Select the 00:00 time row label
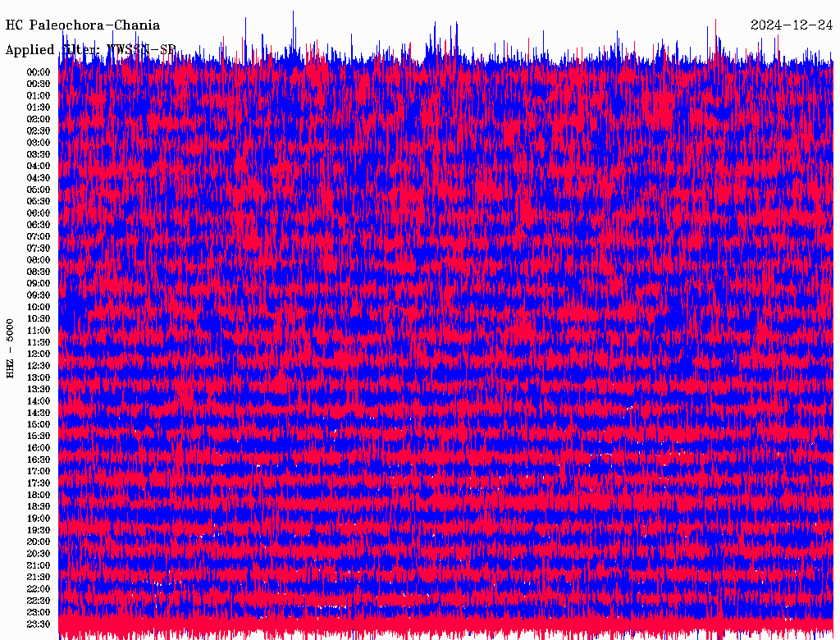The width and height of the screenshot is (840, 640). (x=39, y=72)
